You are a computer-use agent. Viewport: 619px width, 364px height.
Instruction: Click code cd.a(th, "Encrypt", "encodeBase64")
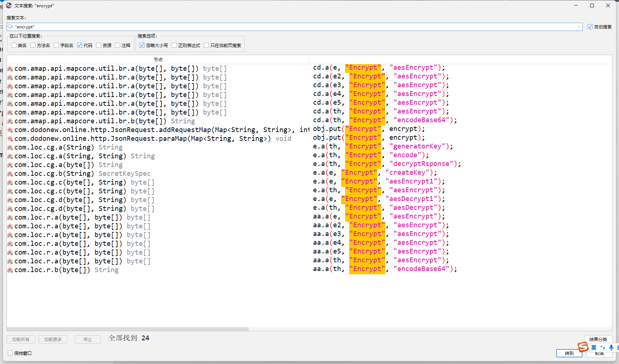coord(385,120)
